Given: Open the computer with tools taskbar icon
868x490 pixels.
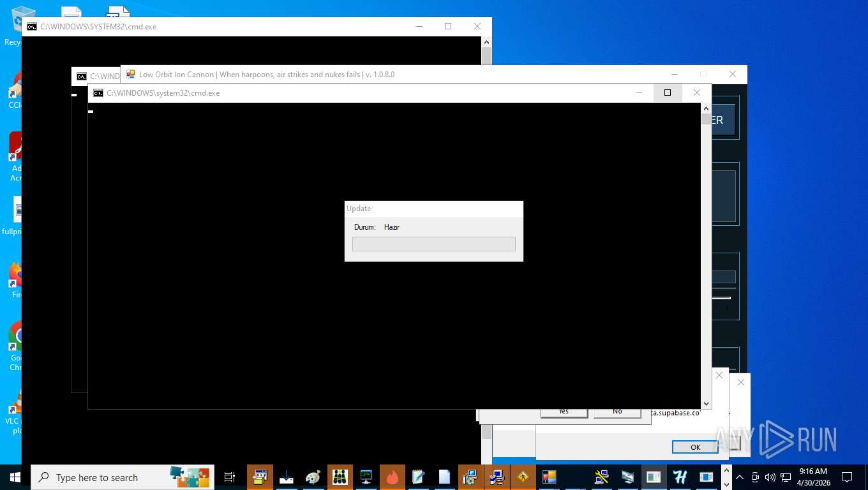Looking at the screenshot, I should [601, 477].
